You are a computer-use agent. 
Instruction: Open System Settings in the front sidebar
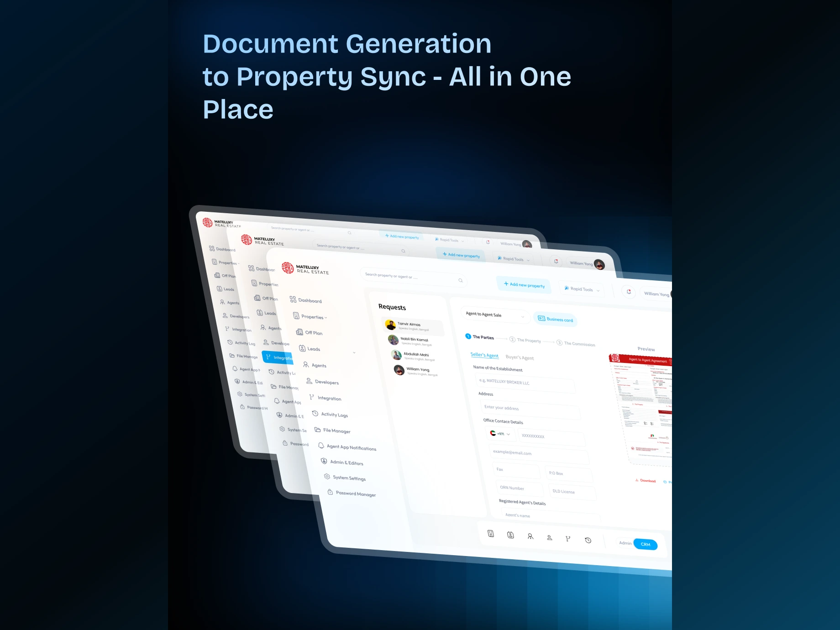(345, 478)
